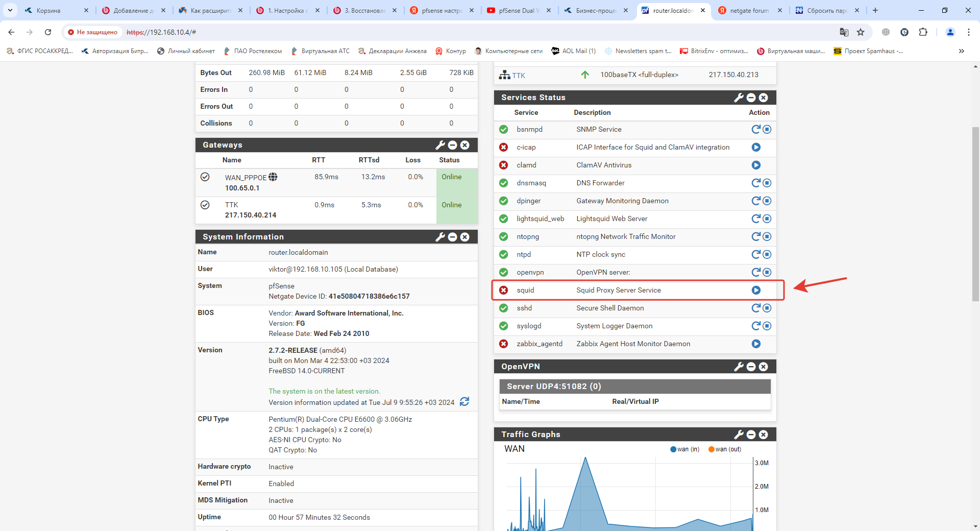Refresh version information check icon
The height and width of the screenshot is (531, 980).
(464, 402)
